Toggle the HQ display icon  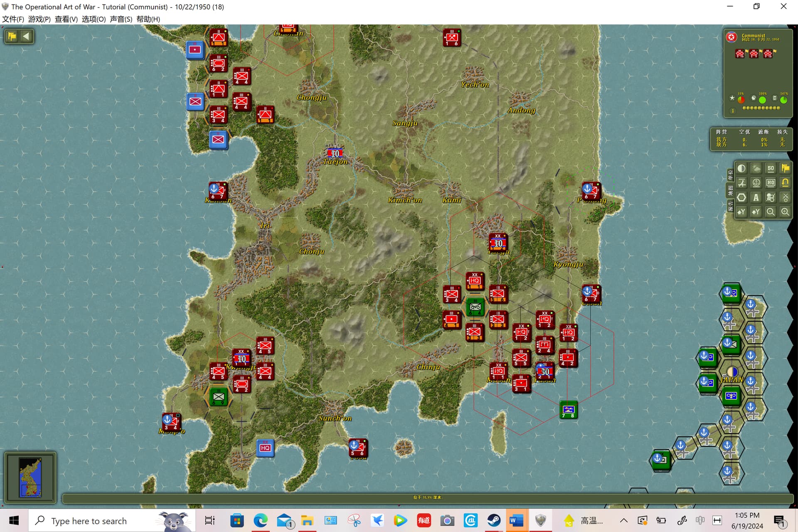(771, 183)
